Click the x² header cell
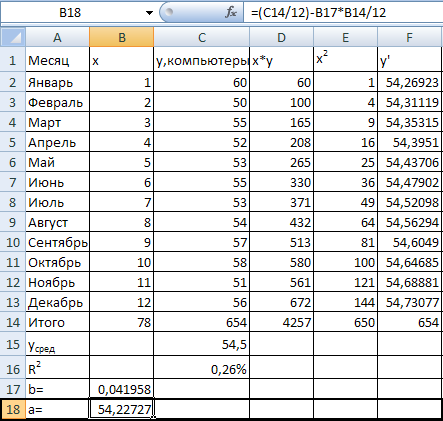 coord(346,60)
